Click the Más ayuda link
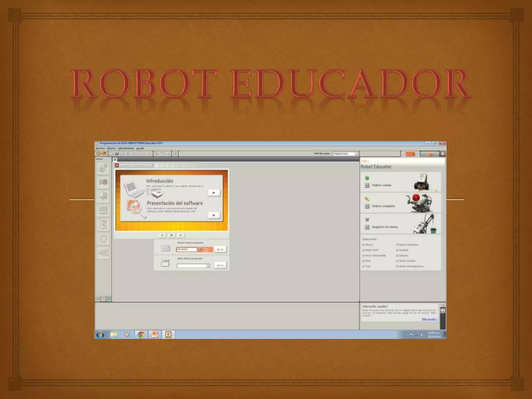This screenshot has height=399, width=532. (429, 319)
